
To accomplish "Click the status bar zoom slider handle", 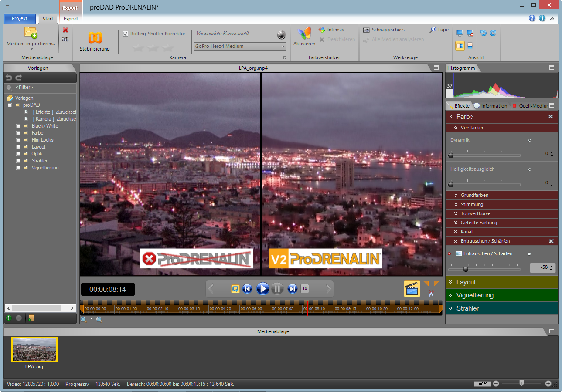I will pyautogui.click(x=521, y=383).
